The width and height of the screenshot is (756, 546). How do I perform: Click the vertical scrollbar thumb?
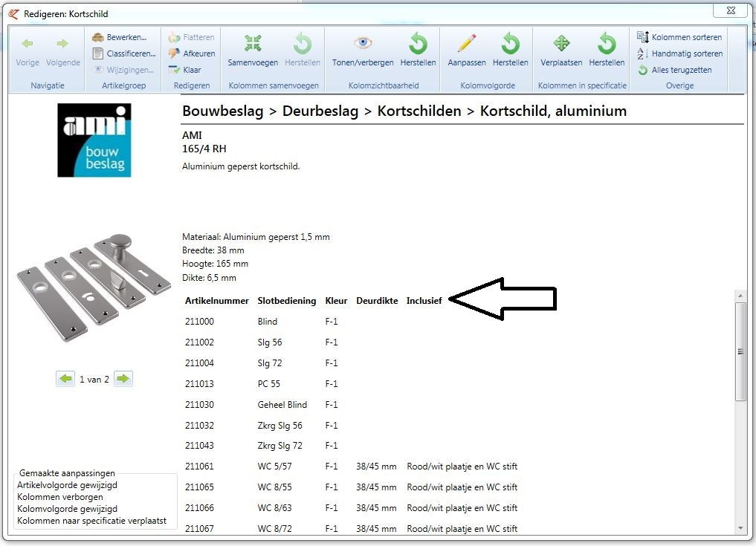tap(740, 351)
